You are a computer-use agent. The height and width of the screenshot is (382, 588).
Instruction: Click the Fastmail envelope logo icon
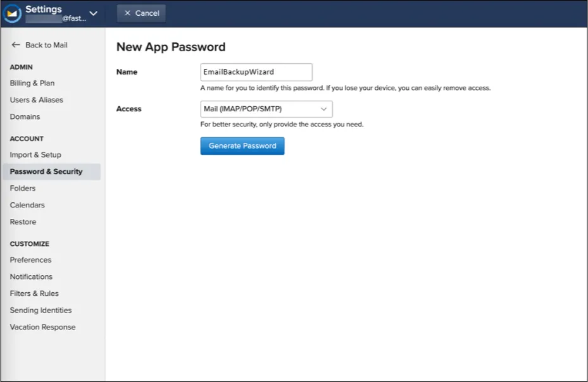point(12,13)
